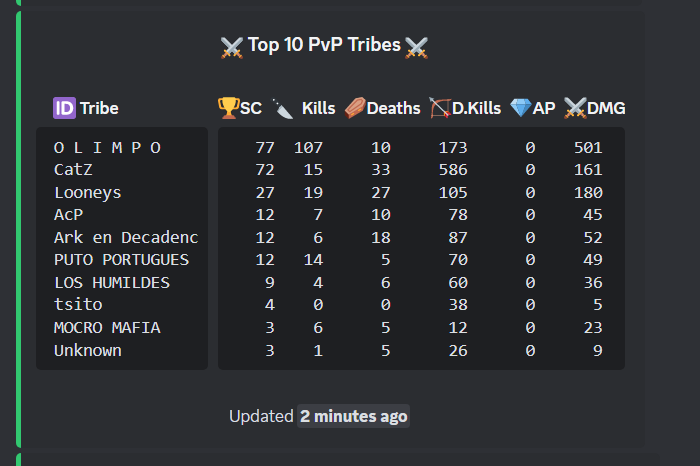The image size is (700, 466).
Task: Click the knife icon beside Kills
Action: point(283,108)
